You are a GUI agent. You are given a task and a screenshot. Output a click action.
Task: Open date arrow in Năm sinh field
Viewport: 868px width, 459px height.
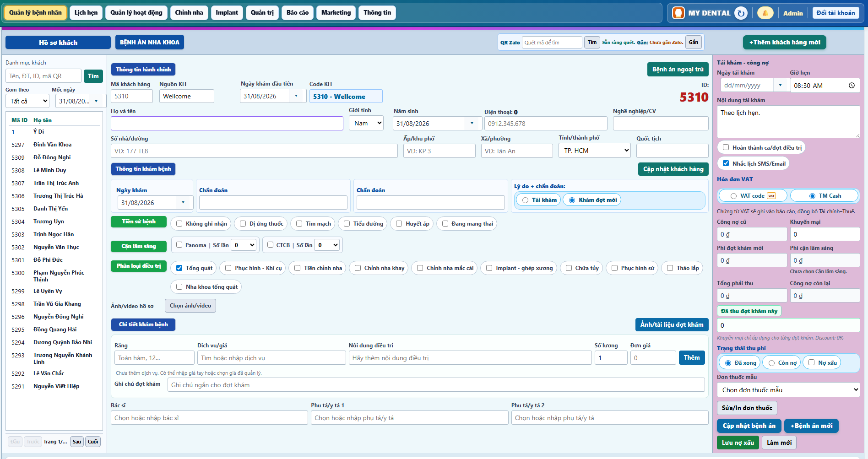point(472,123)
